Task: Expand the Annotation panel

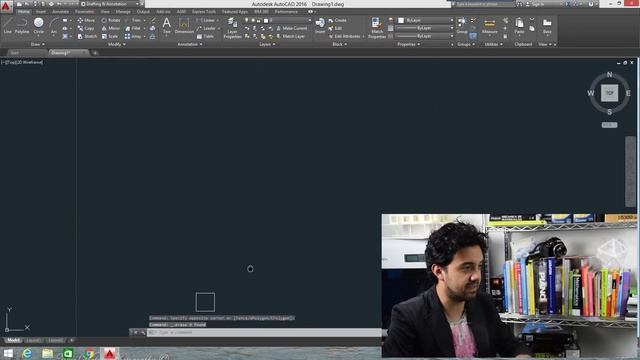Action: [x=190, y=44]
